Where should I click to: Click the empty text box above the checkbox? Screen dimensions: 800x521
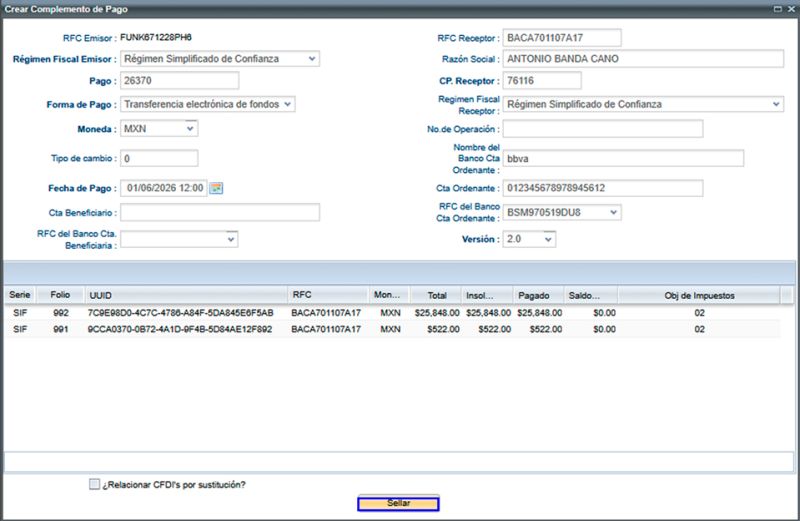tap(399, 462)
